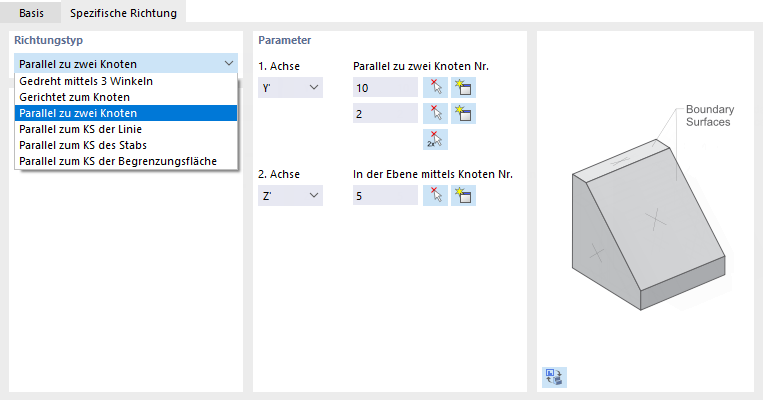Click the 2x multi-select nodes icon
Image resolution: width=763 pixels, height=400 pixels.
tap(435, 139)
